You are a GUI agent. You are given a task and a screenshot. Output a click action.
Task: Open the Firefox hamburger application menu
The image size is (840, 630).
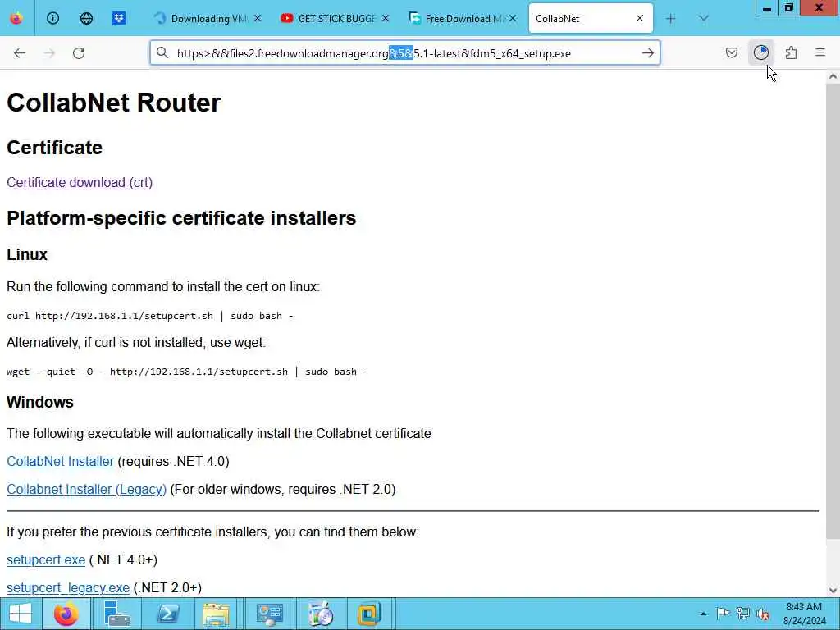click(820, 53)
